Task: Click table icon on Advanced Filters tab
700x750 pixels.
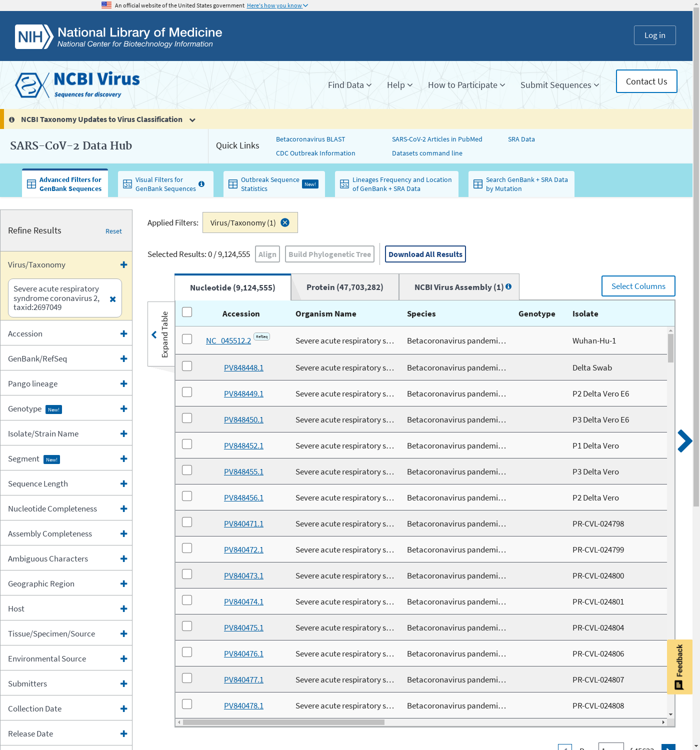Action: (31, 184)
